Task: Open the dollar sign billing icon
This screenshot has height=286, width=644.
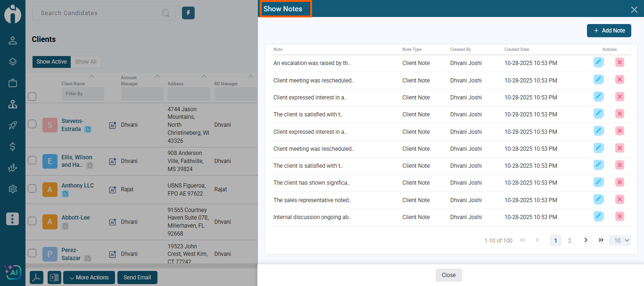Action: point(13,147)
